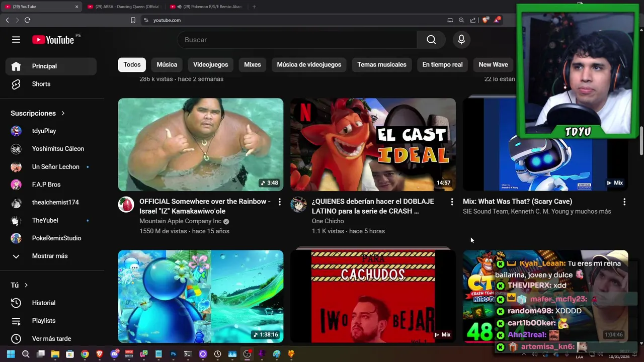
Task: Select the Mixes filter chip
Action: 253,64
